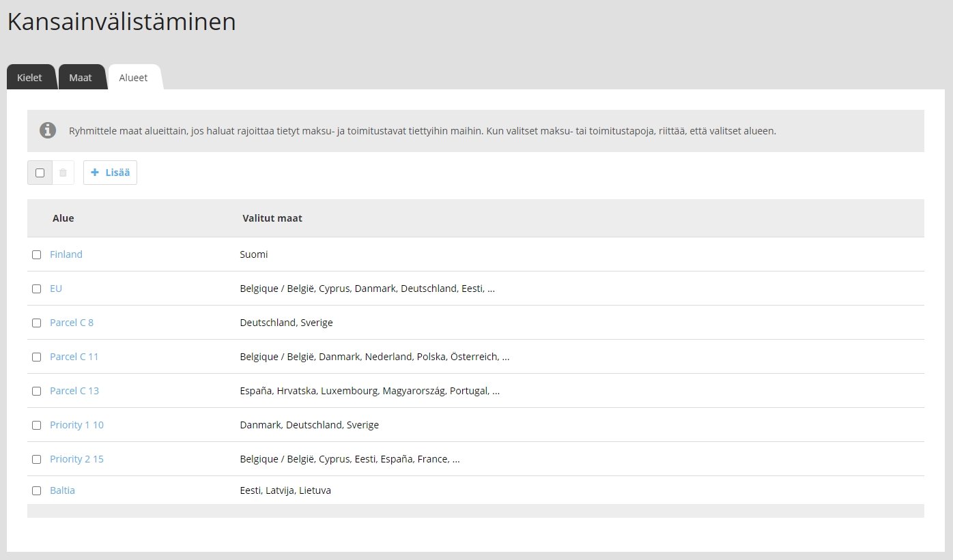Click the trash delete icon
The width and height of the screenshot is (953, 560).
(x=63, y=173)
